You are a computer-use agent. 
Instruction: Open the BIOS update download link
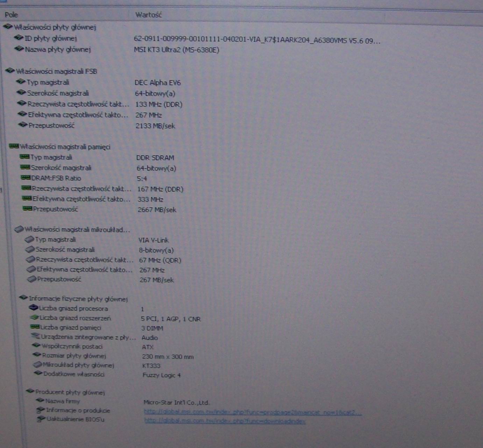225,421
